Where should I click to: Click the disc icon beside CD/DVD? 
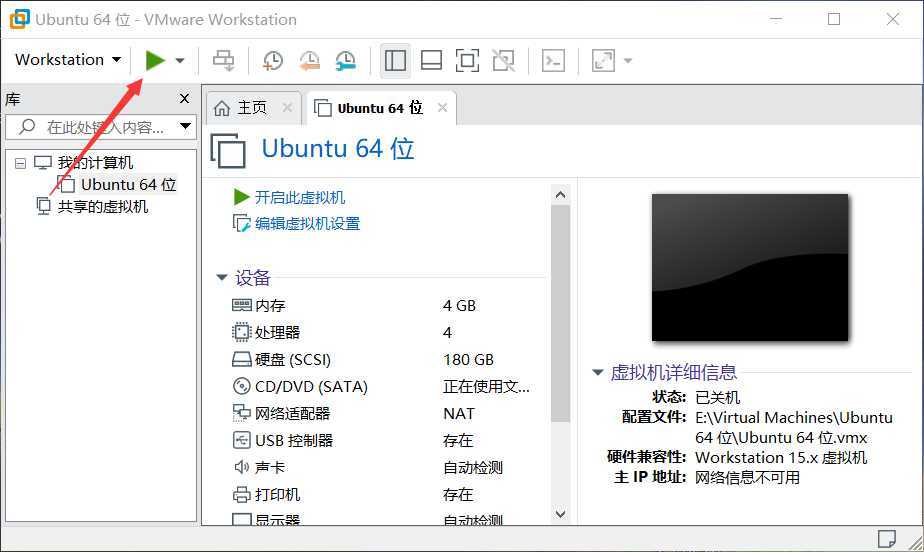point(242,386)
